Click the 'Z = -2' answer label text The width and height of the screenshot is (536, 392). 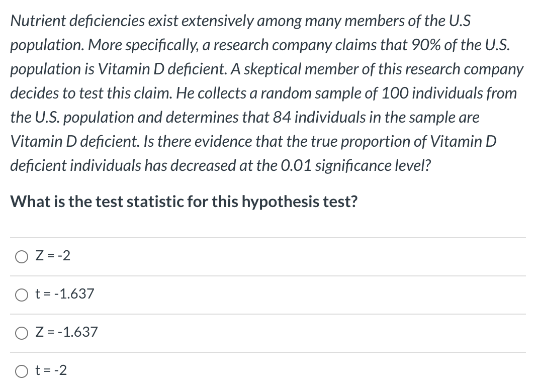click(x=53, y=256)
